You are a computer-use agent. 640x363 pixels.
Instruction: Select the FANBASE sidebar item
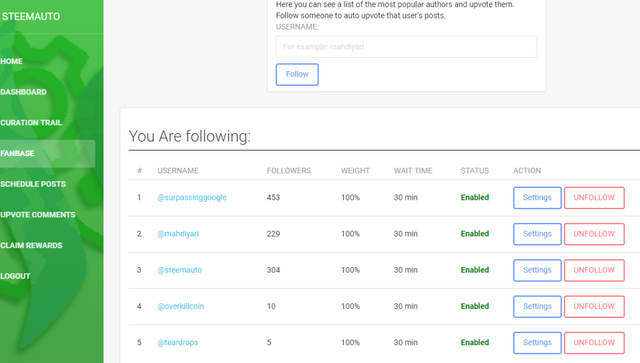click(47, 154)
